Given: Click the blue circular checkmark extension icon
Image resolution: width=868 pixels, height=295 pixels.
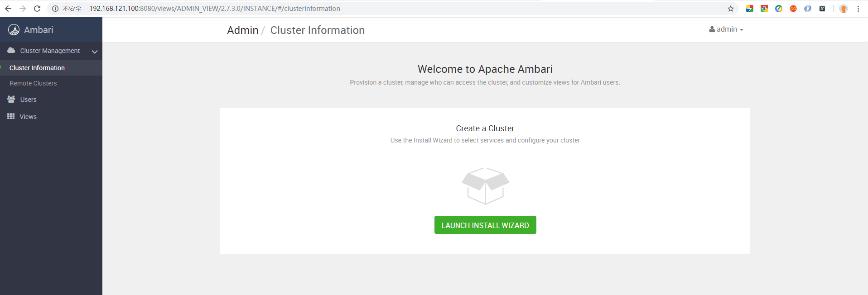Looking at the screenshot, I should (x=779, y=9).
